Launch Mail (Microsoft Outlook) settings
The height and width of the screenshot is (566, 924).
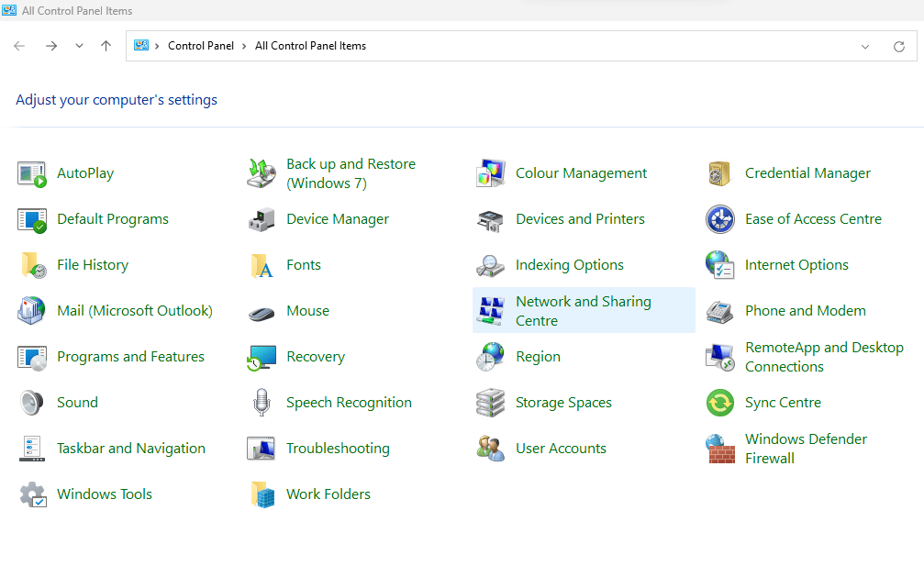pos(133,310)
